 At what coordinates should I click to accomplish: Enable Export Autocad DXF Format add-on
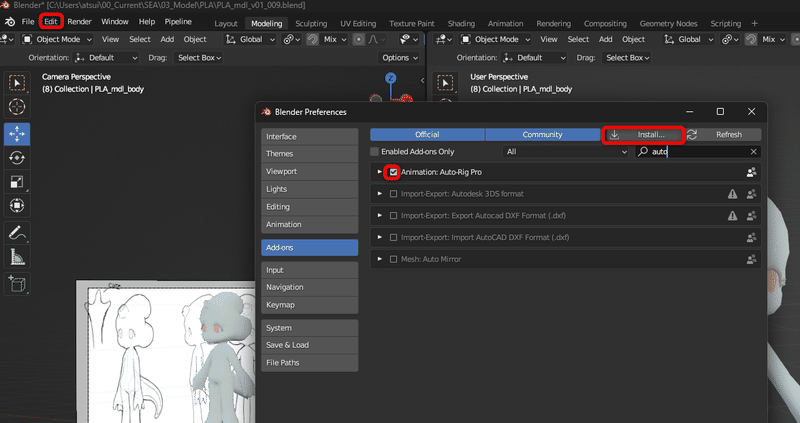(393, 216)
